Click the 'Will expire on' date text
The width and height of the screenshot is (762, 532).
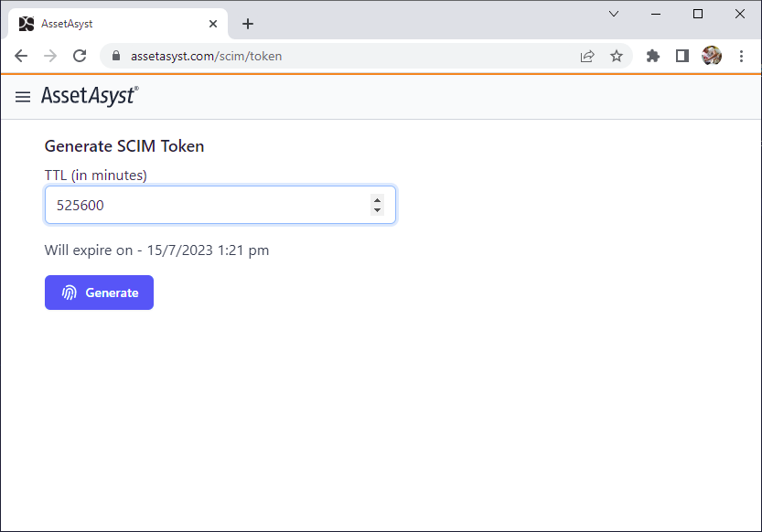coord(156,250)
